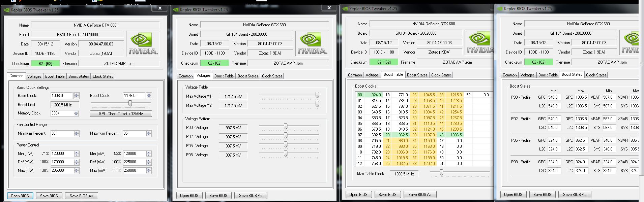Click the Memory Clock spinner arrows

77,113
